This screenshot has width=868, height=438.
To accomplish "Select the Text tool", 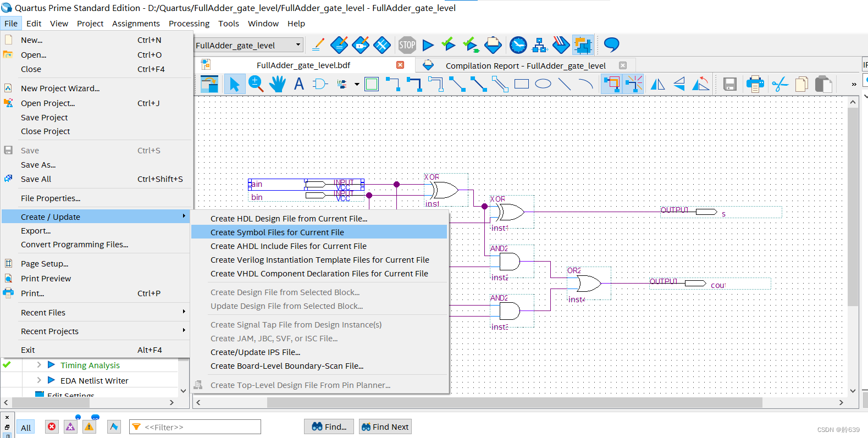I will (299, 84).
